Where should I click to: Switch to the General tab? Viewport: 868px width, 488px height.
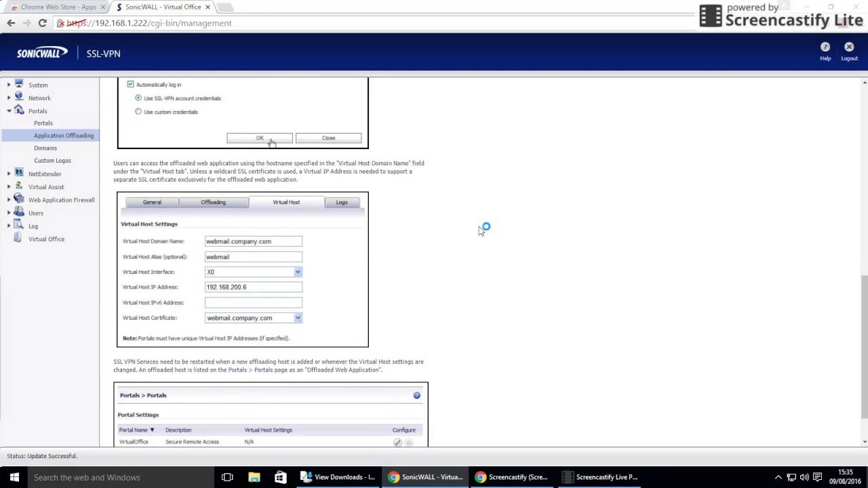point(152,202)
